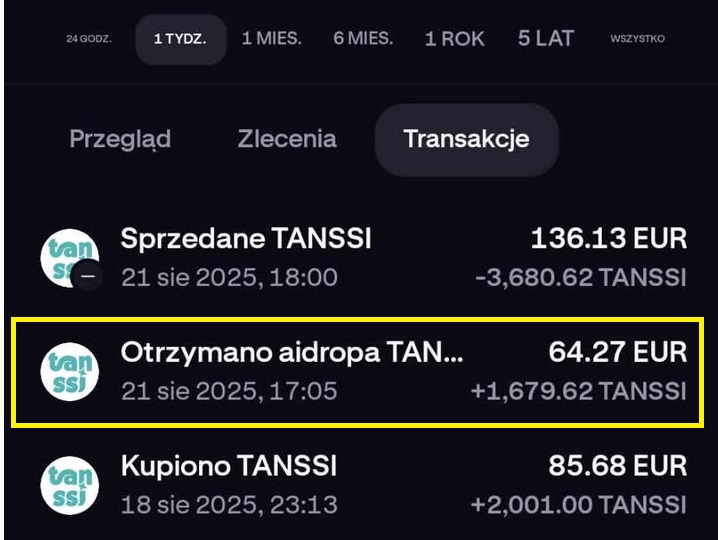
Task: Click the TANSSI icon beside Sprzedane TANSSI
Action: tap(69, 256)
